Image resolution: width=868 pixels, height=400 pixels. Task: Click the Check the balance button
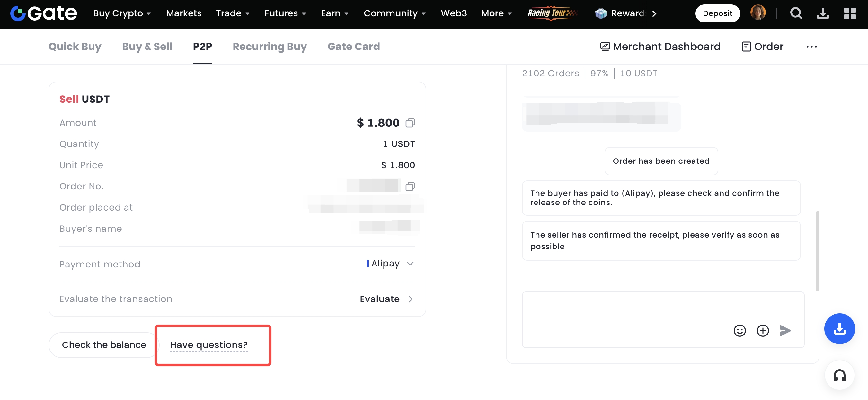104,345
